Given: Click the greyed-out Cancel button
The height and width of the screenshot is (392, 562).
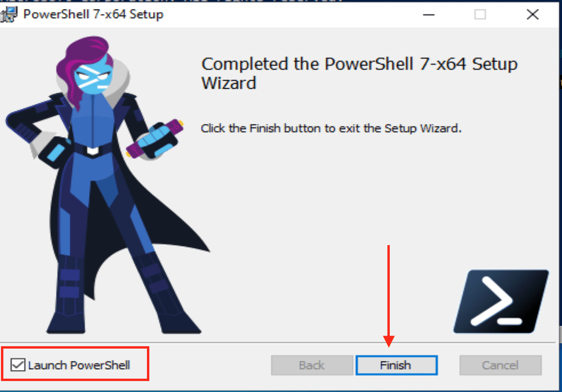Looking at the screenshot, I should (500, 365).
